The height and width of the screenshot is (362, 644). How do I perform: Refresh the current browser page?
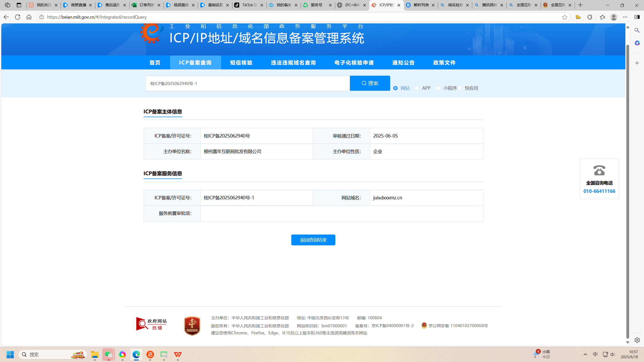(17, 17)
